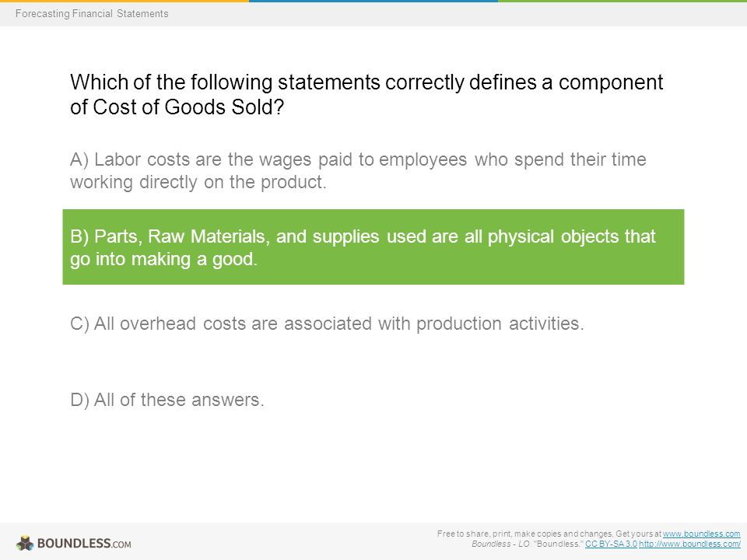Click the 'go into making a good' line

pos(163,260)
